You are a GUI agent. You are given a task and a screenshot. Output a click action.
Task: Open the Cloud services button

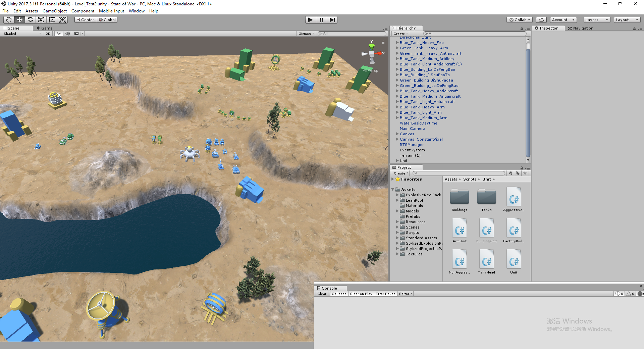[541, 20]
